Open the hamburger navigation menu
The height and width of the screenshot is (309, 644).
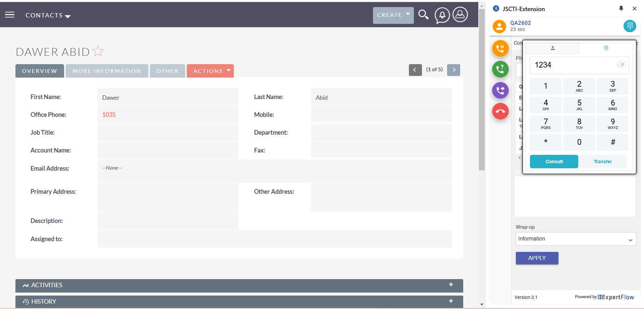coord(10,14)
